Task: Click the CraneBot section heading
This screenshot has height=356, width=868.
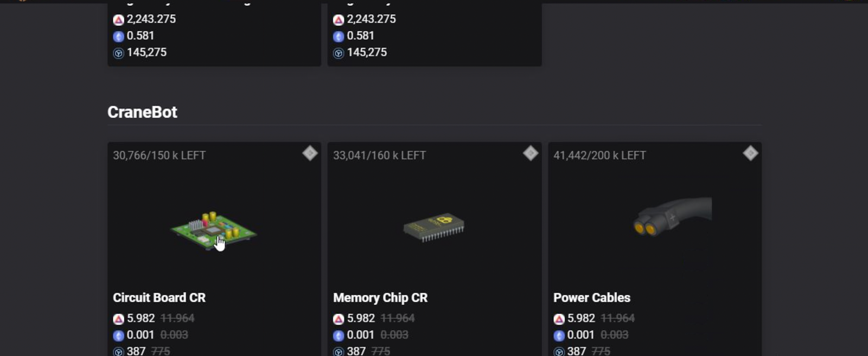Action: click(142, 112)
